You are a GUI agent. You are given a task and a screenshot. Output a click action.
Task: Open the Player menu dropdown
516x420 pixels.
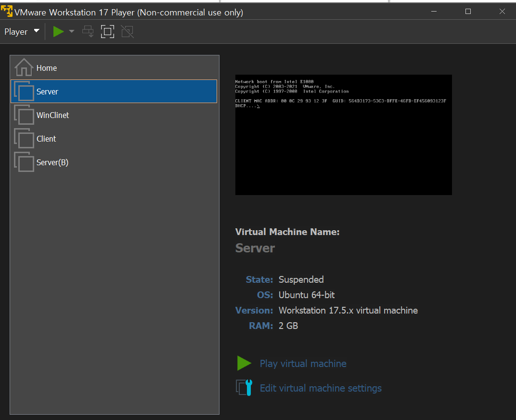[x=22, y=32]
